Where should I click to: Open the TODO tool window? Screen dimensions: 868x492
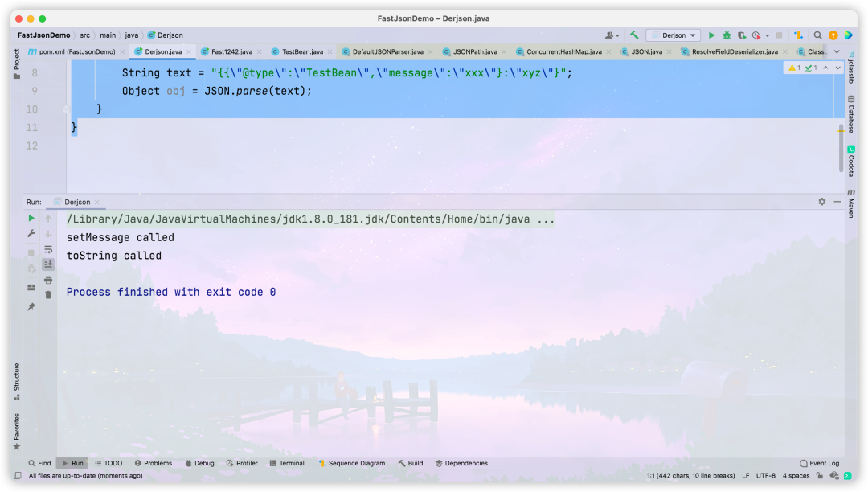click(108, 463)
